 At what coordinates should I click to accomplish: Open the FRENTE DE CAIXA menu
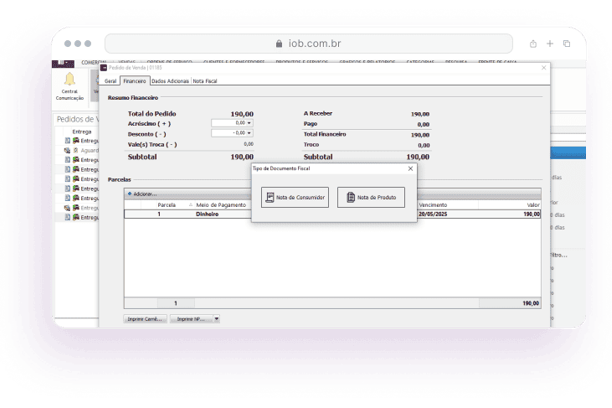tap(497, 62)
